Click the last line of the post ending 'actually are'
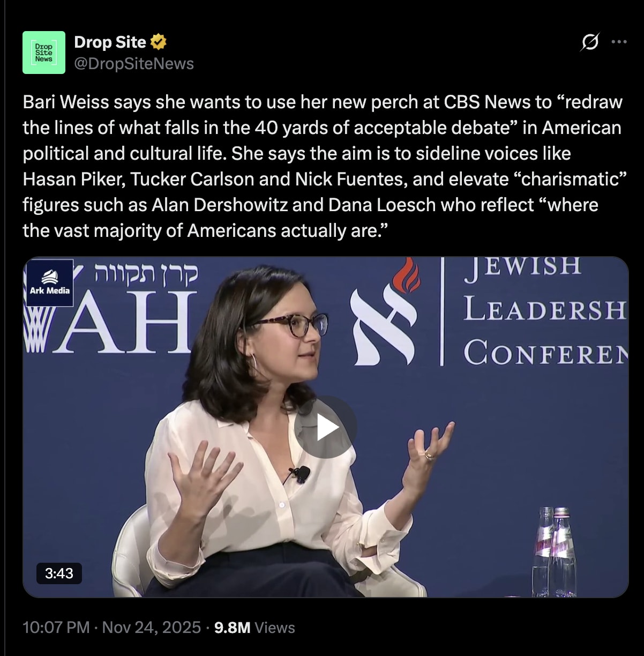This screenshot has height=656, width=644. tap(205, 230)
